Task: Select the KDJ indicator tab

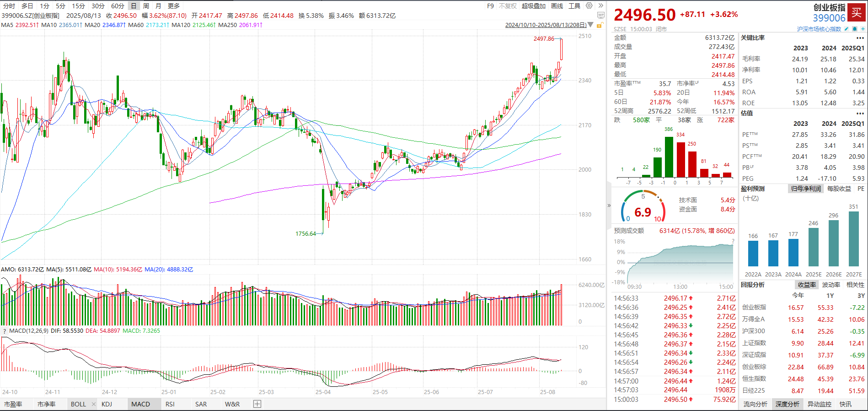Action: pos(107,404)
